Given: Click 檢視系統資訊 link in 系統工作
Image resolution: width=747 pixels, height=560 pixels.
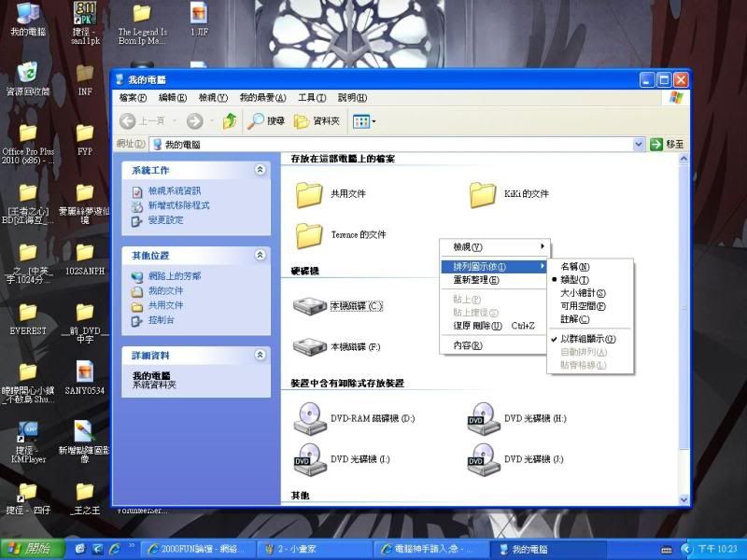Looking at the screenshot, I should [x=175, y=191].
